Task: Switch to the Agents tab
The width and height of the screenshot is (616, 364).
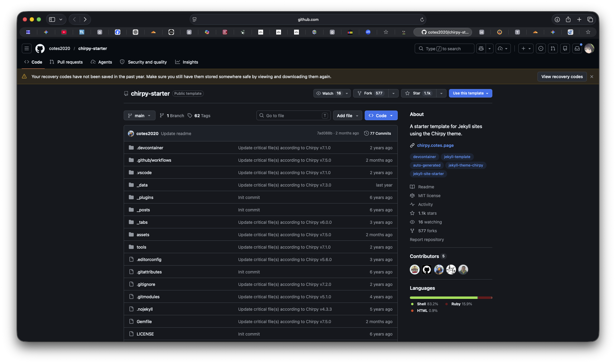Action: tap(101, 62)
